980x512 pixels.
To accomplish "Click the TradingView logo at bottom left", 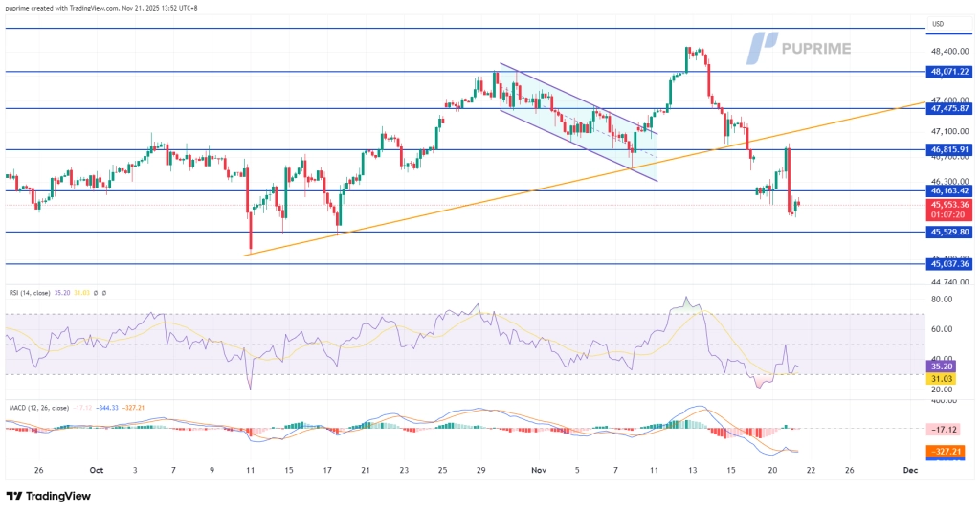I will (48, 496).
